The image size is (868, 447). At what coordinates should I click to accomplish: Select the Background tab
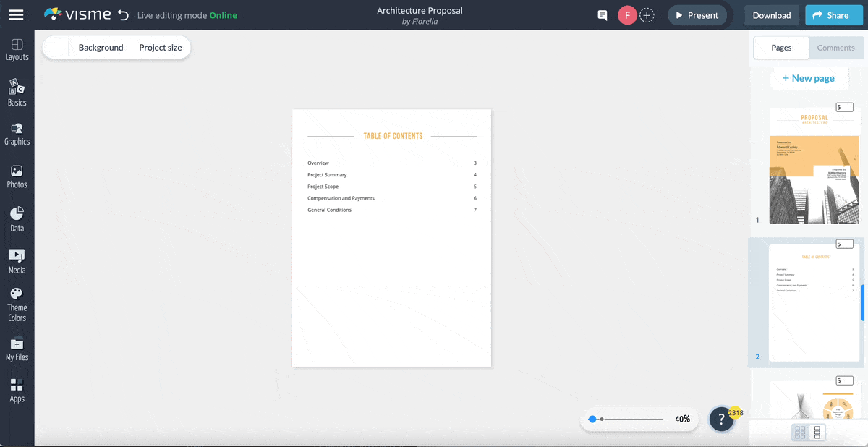[x=101, y=47]
